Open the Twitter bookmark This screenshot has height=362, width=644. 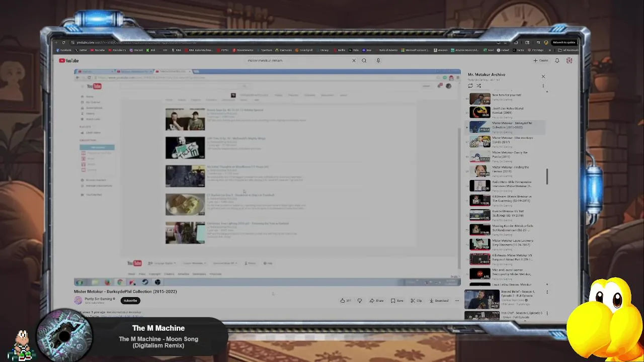(82, 50)
